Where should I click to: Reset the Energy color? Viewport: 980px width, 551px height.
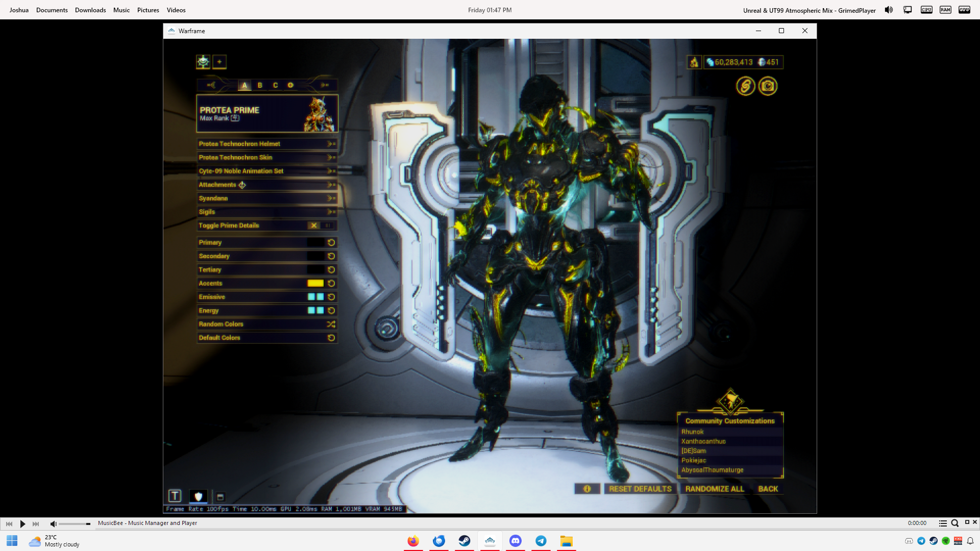331,311
